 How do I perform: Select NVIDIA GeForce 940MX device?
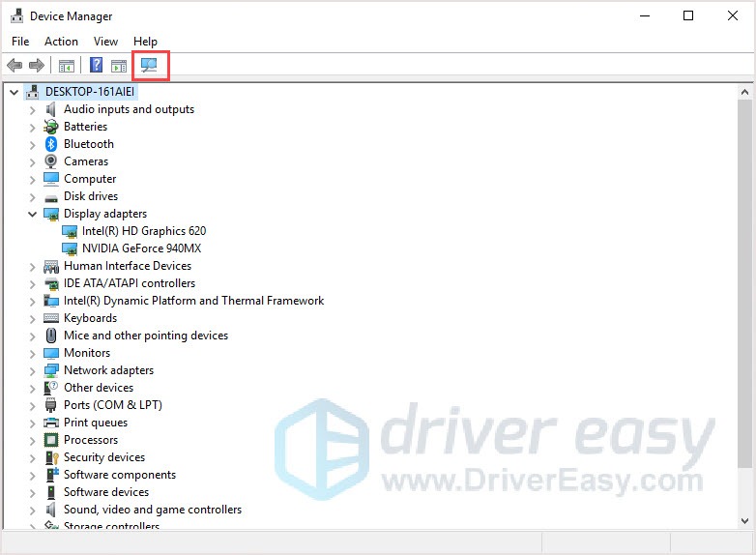pos(141,248)
